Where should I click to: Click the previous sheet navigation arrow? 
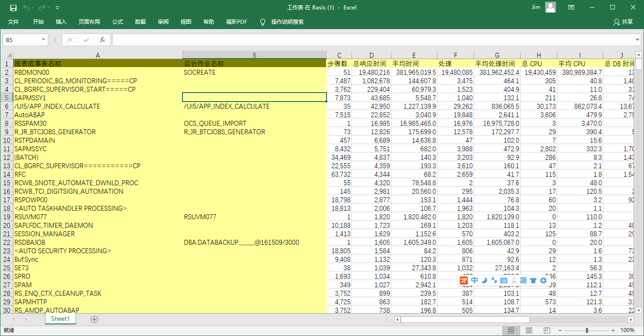tap(13, 319)
